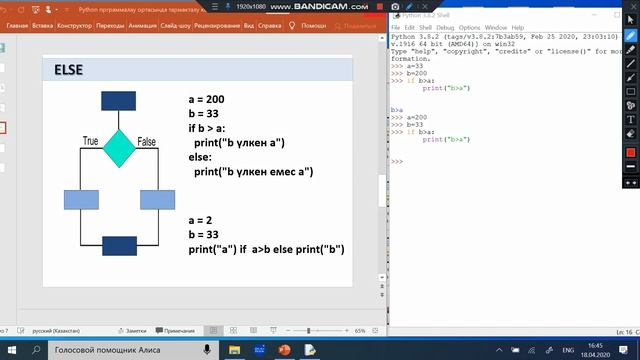Open the Рецензирование ribbon tab
This screenshot has width=640, height=360.
[x=217, y=25]
